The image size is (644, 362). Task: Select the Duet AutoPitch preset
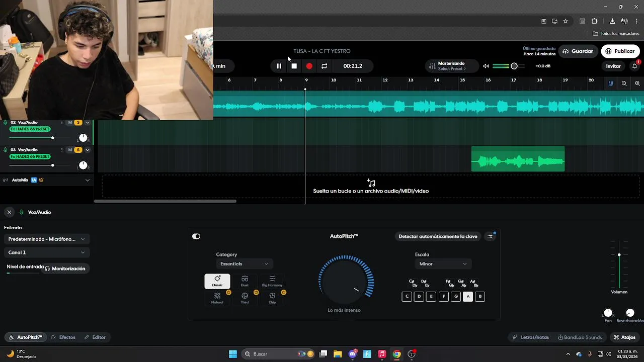coord(245,281)
